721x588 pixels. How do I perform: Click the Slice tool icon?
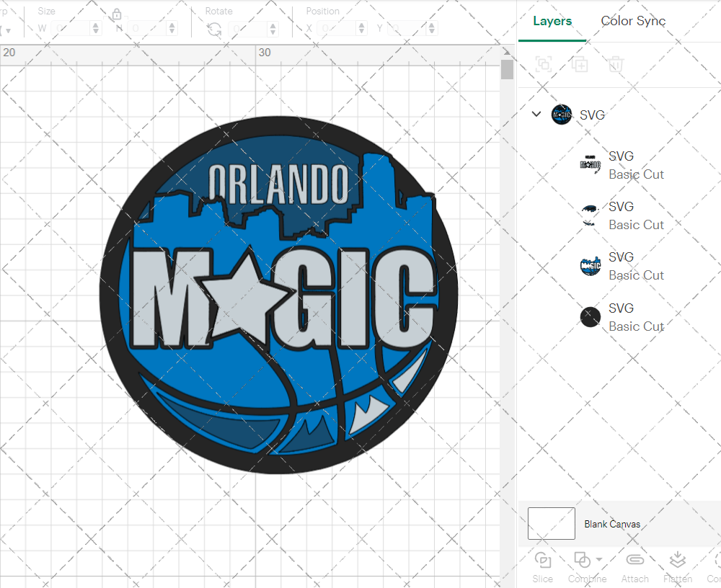[543, 560]
